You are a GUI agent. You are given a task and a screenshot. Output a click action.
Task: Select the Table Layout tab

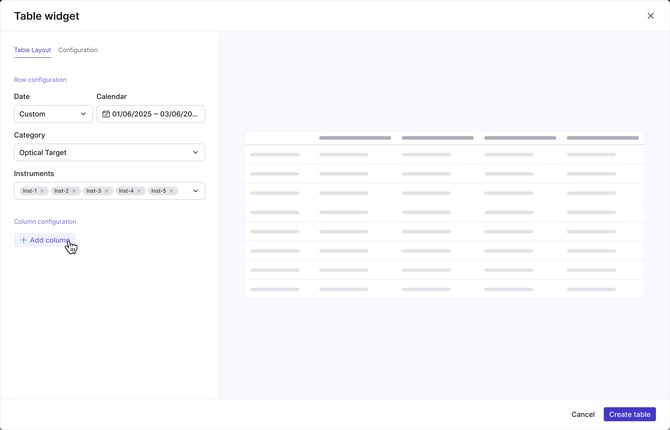point(32,50)
